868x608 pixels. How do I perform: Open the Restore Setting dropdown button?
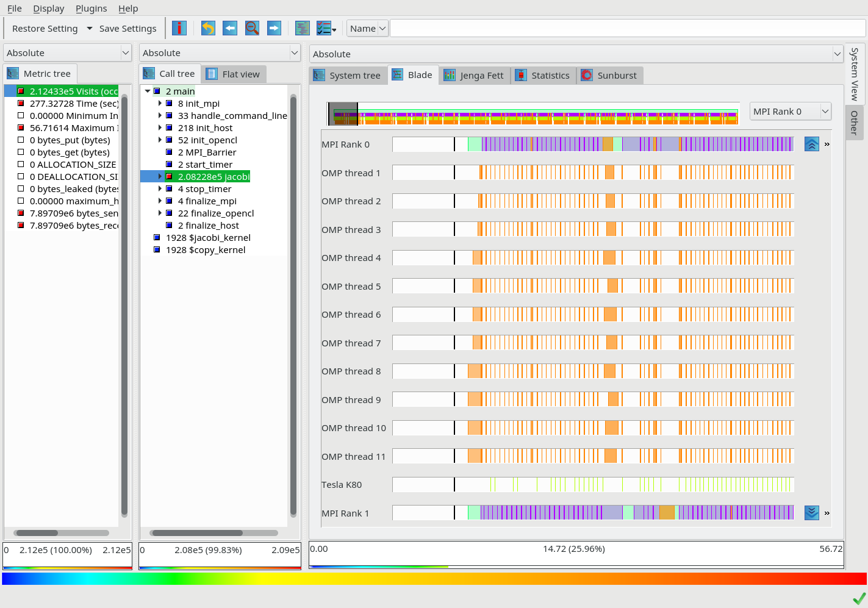click(x=52, y=28)
